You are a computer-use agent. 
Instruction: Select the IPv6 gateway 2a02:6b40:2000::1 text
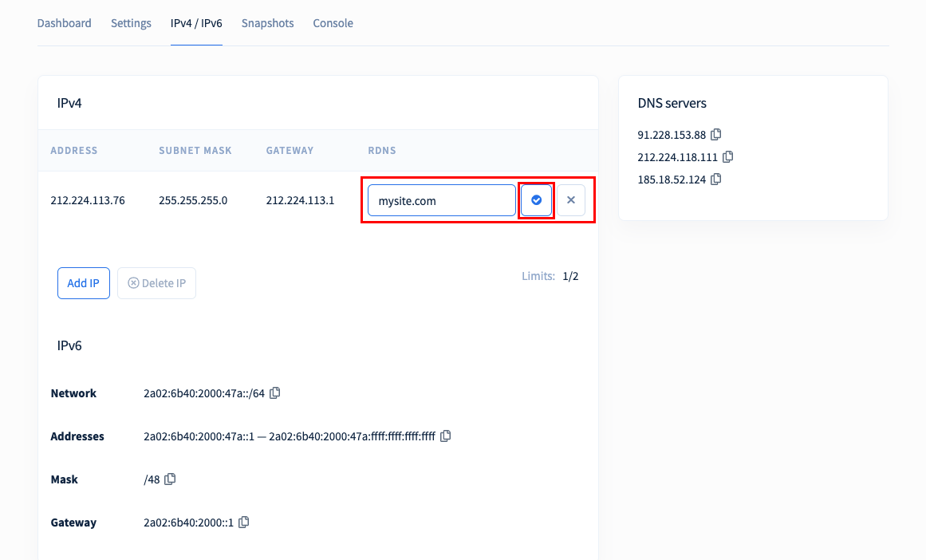tap(189, 523)
